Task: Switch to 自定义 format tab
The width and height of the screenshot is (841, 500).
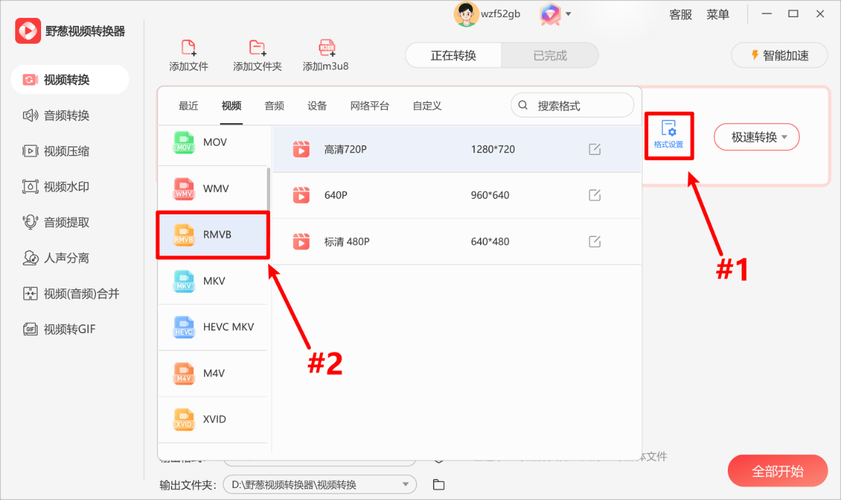Action: pos(427,106)
